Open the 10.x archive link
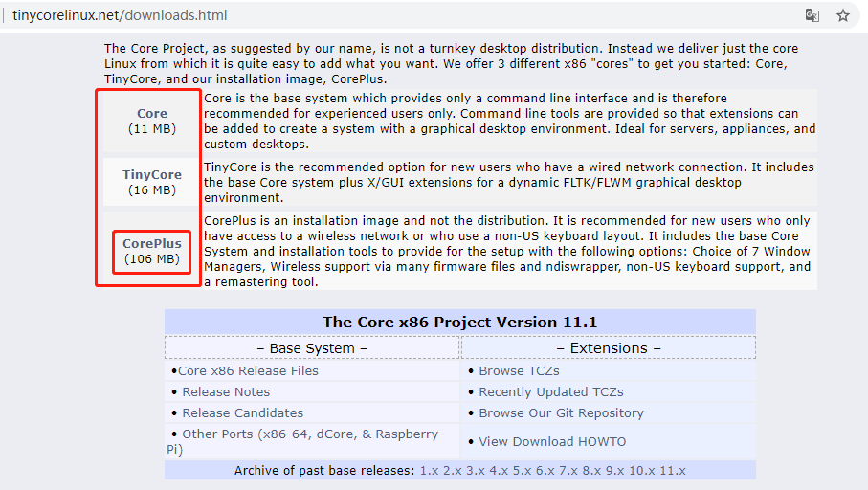Image resolution: width=868 pixels, height=490 pixels. (641, 471)
